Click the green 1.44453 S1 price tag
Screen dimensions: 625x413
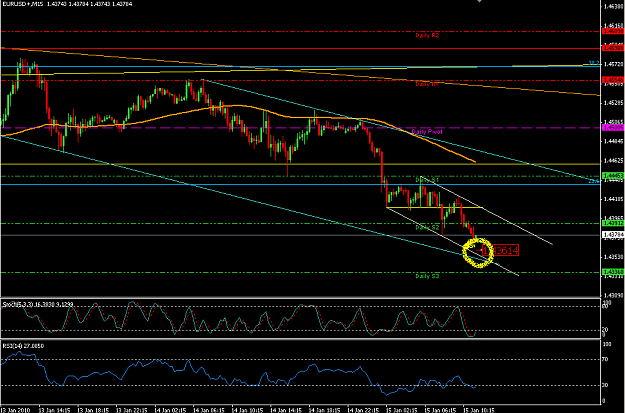tap(611, 175)
